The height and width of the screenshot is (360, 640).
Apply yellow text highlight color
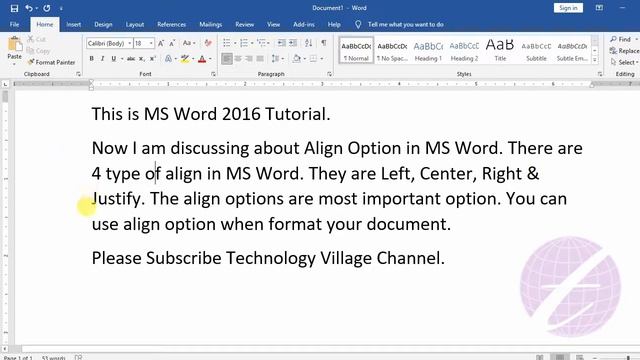pyautogui.click(x=185, y=59)
